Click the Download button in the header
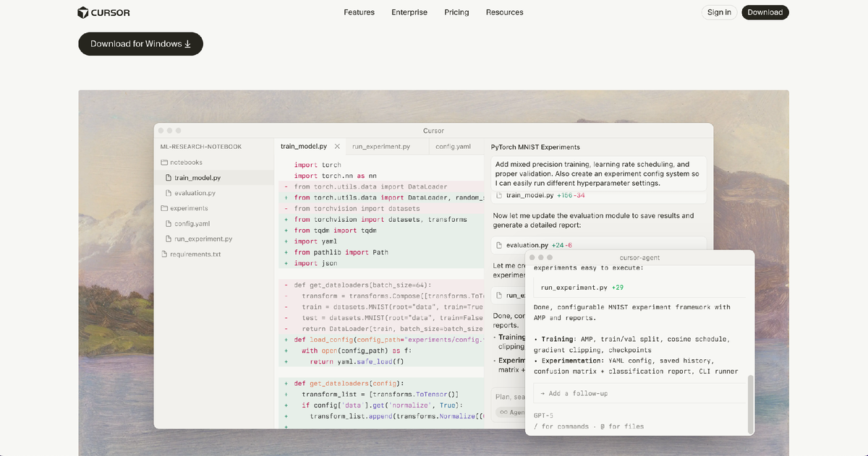 (x=765, y=12)
